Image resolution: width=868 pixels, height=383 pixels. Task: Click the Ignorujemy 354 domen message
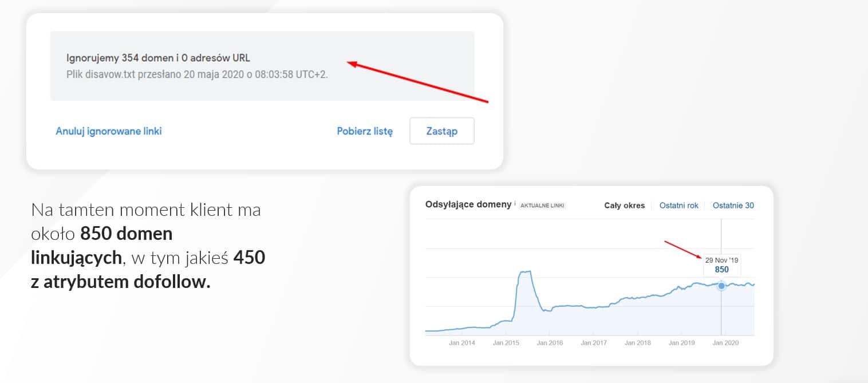click(159, 58)
